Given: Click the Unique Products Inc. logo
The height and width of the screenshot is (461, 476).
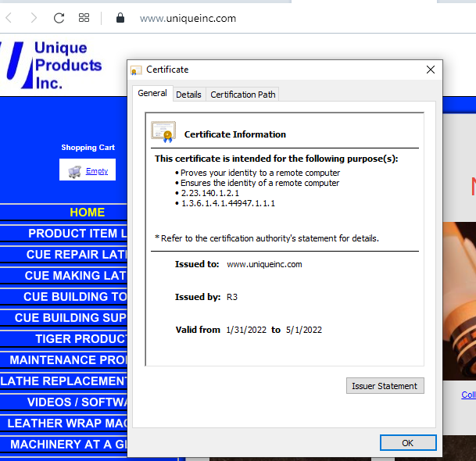Looking at the screenshot, I should [51, 66].
